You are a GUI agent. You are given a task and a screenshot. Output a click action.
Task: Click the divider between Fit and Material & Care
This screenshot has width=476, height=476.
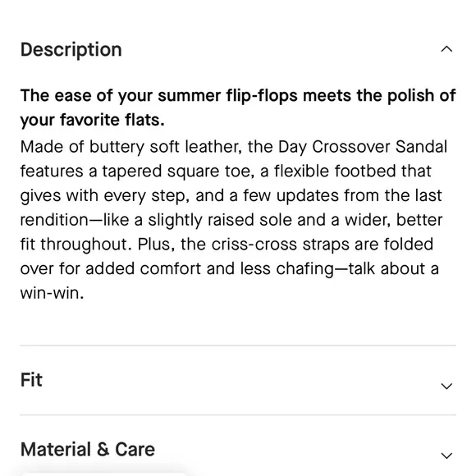238,414
